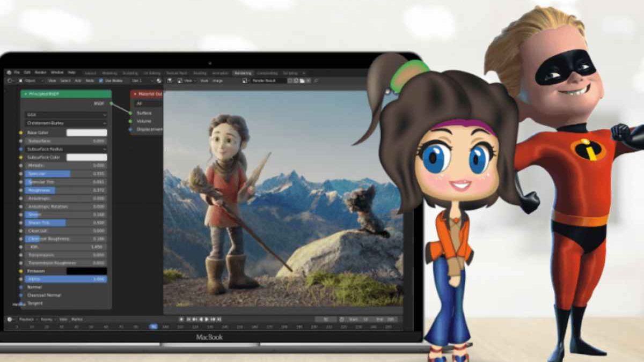Click the BSDF output socket

(111, 104)
